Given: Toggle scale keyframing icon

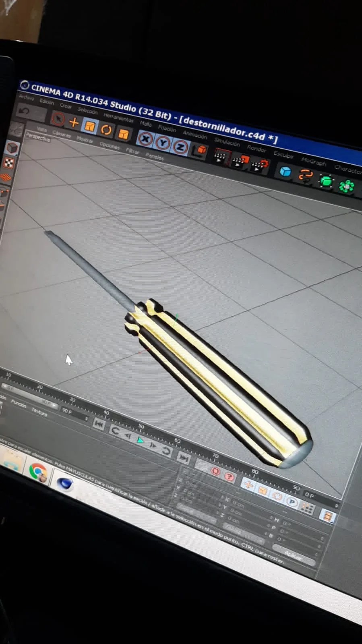Looking at the screenshot, I should coord(262,491).
